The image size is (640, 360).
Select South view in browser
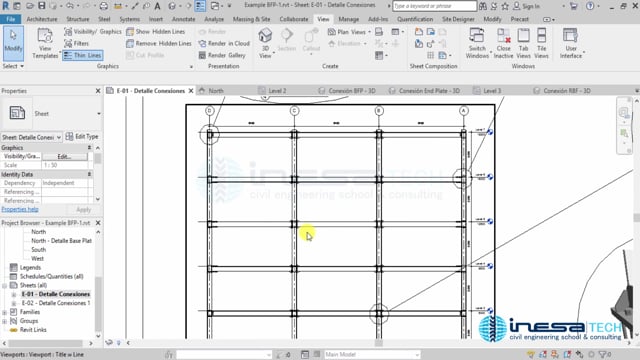pos(38,249)
